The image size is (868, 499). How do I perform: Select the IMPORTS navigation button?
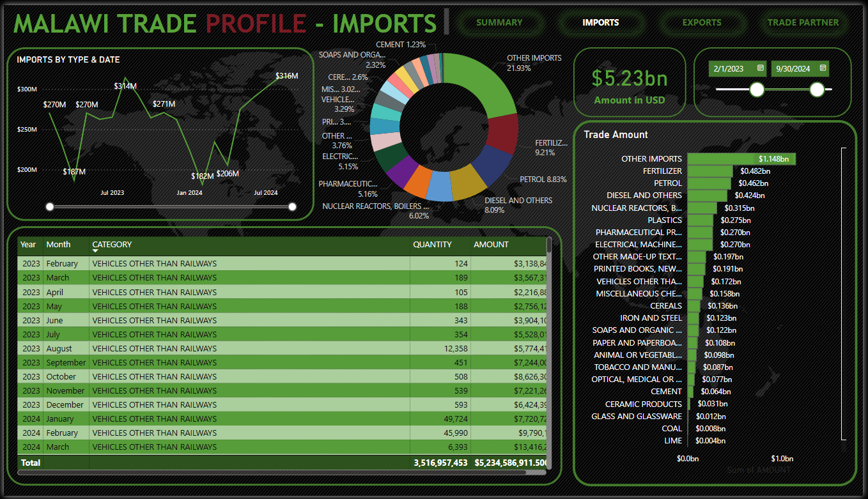[x=600, y=22]
